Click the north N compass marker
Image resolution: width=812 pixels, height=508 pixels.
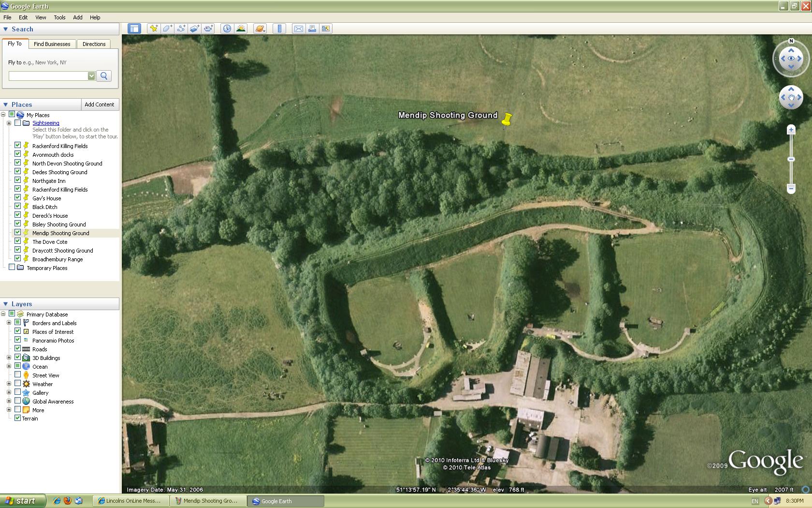pos(791,41)
